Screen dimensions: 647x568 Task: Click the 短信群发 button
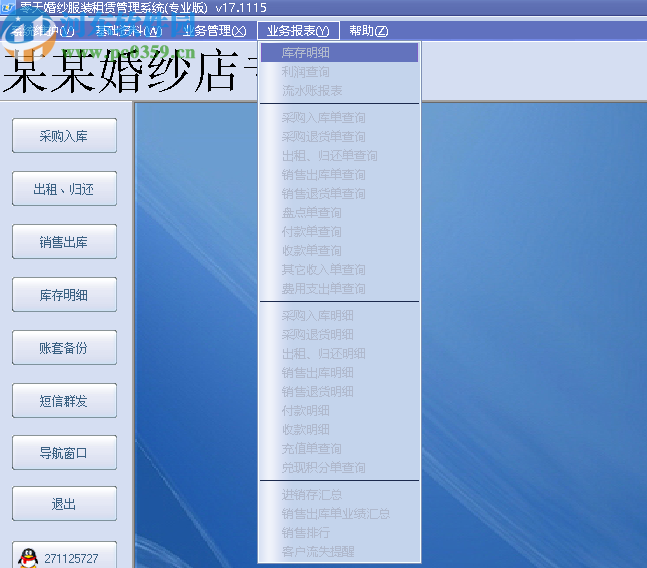64,401
